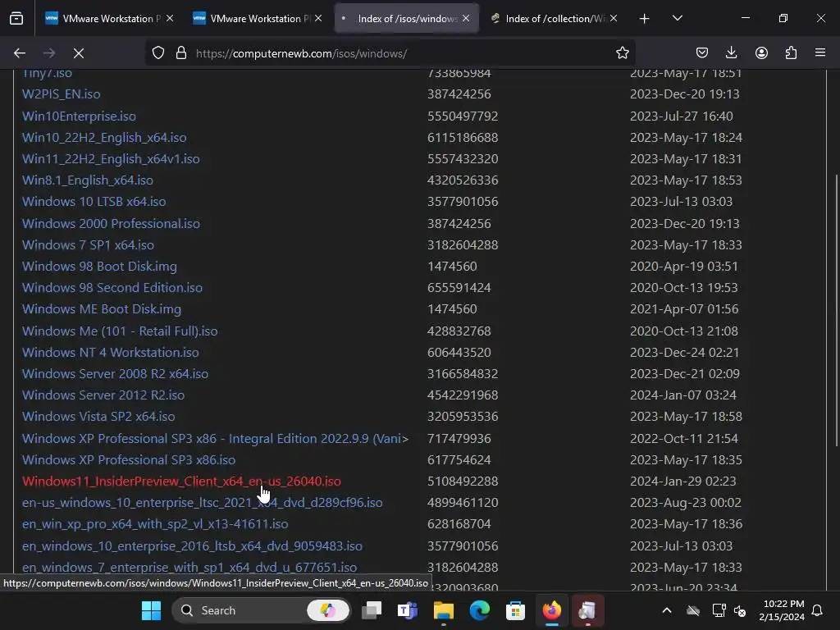The image size is (840, 630).
Task: Download Windows NT 4 Workstation.iso
Action: click(111, 353)
